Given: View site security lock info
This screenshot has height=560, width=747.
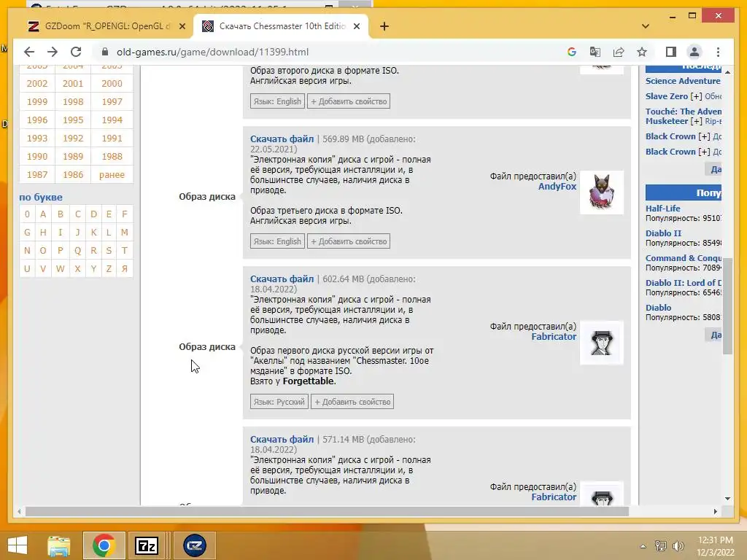Looking at the screenshot, I should [105, 52].
